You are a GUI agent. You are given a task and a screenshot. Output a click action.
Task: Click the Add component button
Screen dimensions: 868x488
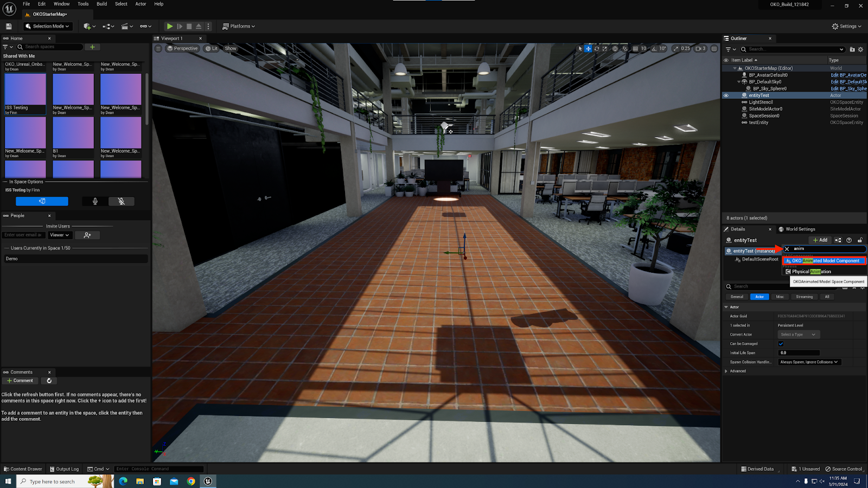[x=820, y=240]
